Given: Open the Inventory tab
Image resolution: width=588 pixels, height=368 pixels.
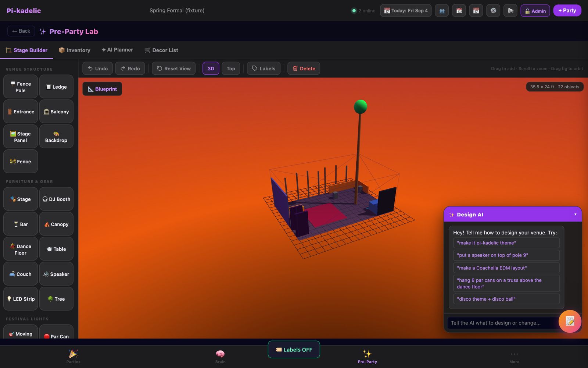Looking at the screenshot, I should tap(75, 50).
